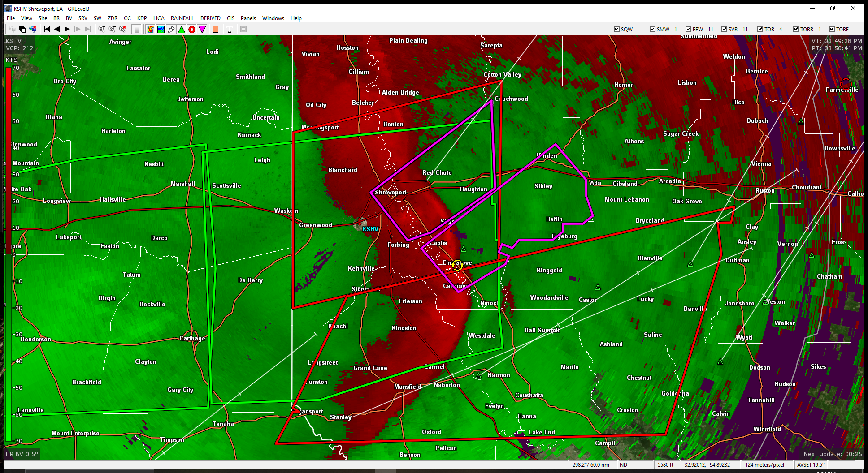Screen dimensions: 868x473
Task: Select the text annotation T tool
Action: 230,29
